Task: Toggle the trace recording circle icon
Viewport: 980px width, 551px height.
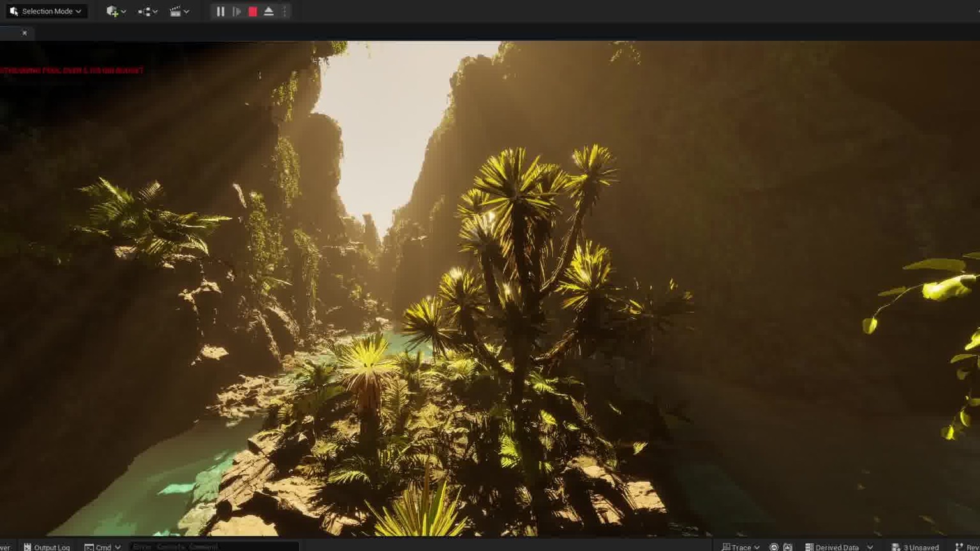Action: click(774, 547)
